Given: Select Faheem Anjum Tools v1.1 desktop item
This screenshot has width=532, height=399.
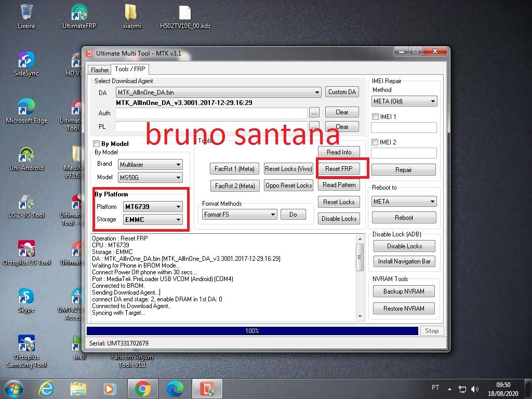Looking at the screenshot, I should point(132,361).
